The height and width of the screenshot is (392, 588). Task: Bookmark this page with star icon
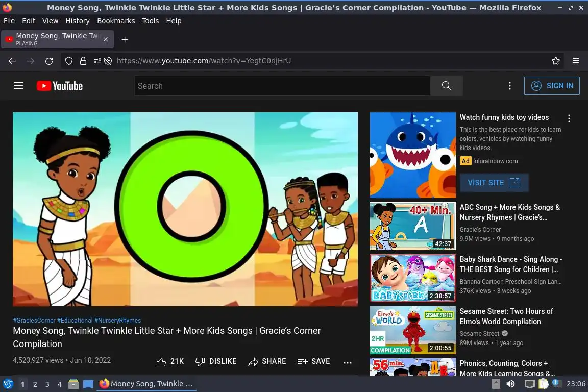click(x=556, y=61)
